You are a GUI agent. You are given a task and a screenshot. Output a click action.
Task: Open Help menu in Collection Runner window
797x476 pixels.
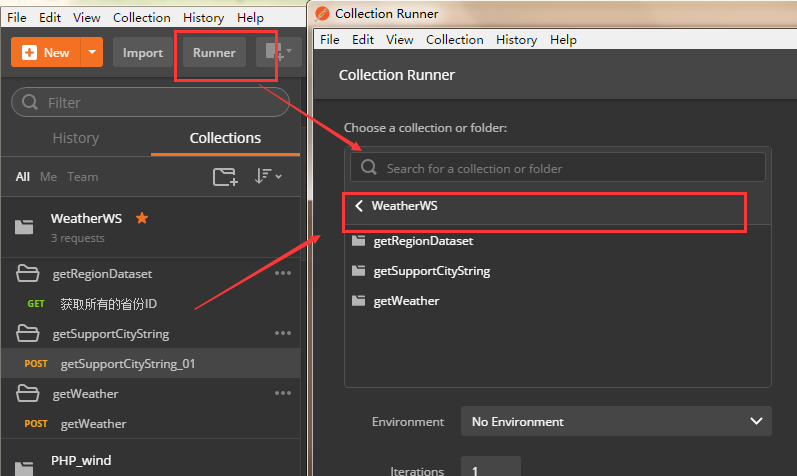point(563,40)
